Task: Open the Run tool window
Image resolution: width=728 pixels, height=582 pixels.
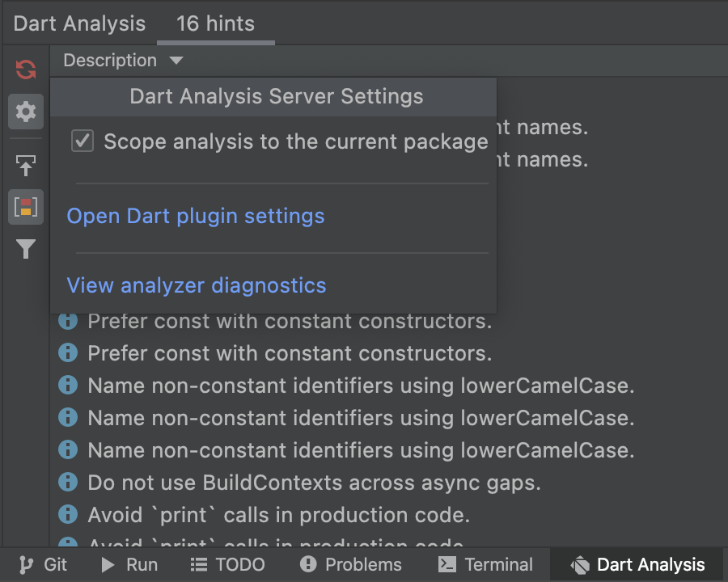Action: click(x=129, y=565)
